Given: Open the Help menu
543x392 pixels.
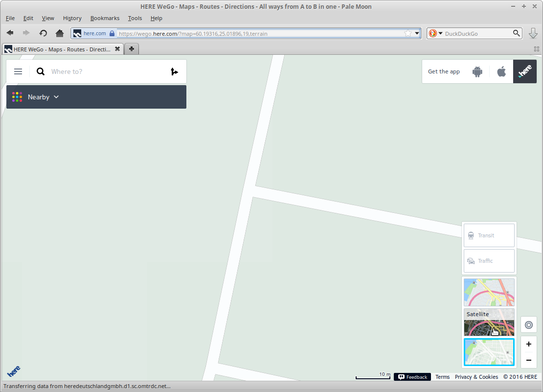Looking at the screenshot, I should click(156, 18).
